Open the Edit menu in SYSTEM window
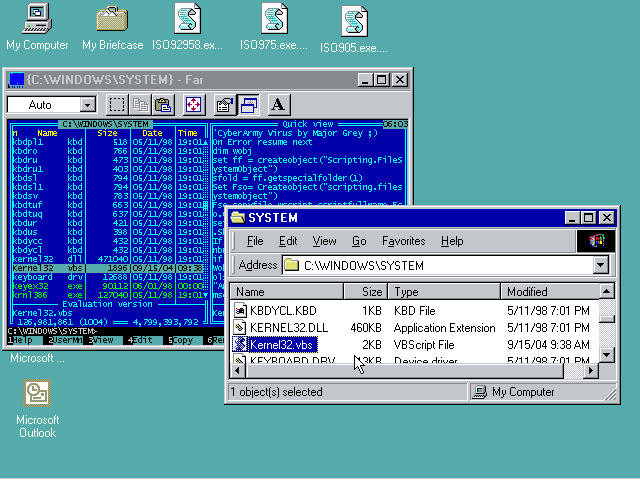 coord(288,241)
